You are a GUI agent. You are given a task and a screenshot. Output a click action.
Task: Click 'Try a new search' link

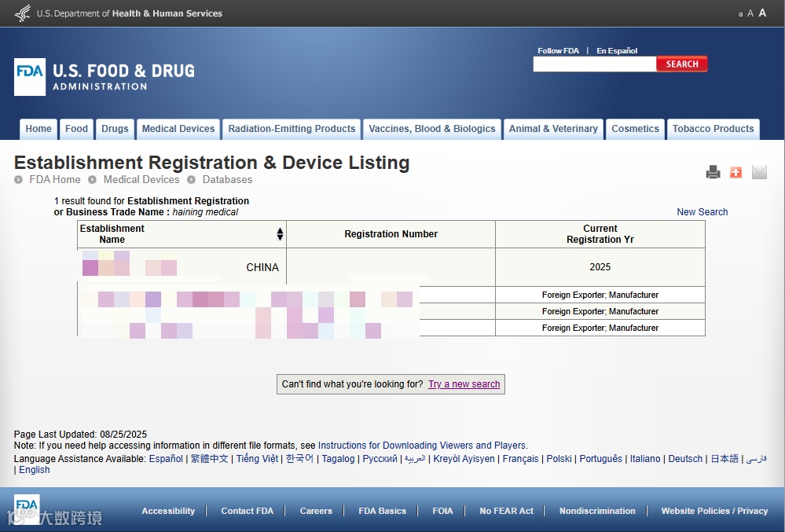464,383
